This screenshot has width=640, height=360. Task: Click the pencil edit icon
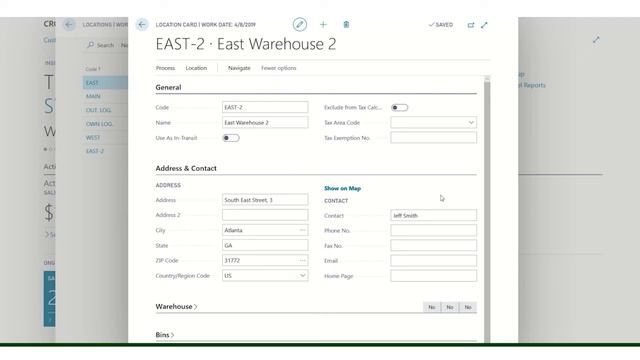300,24
